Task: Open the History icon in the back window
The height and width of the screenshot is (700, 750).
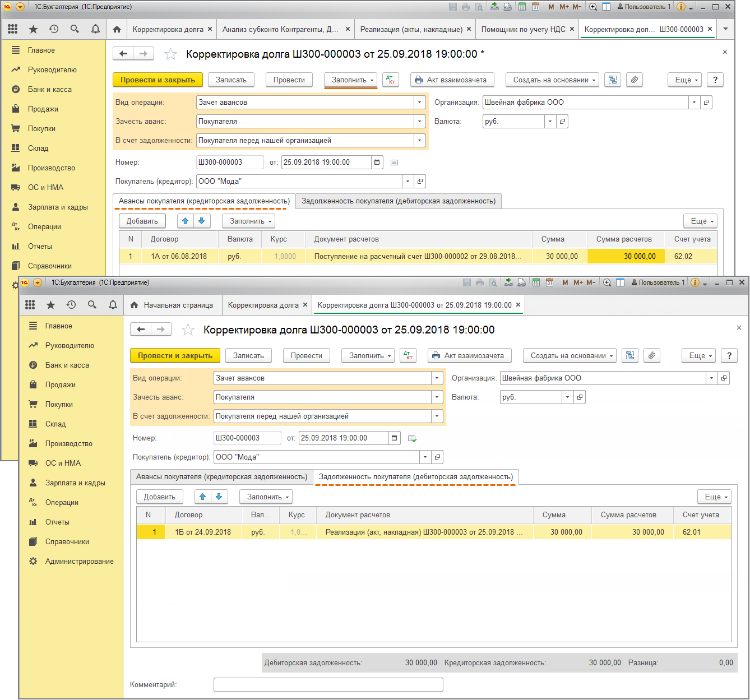Action: 54,29
